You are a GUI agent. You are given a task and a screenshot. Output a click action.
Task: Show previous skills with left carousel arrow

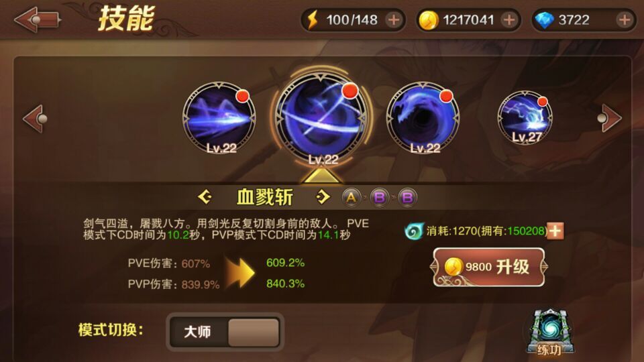pyautogui.click(x=35, y=119)
